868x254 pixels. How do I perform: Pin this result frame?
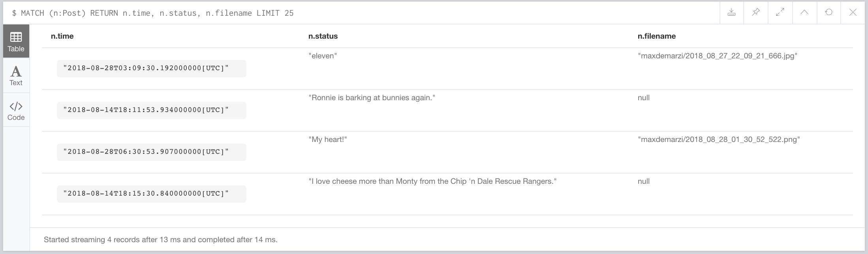click(x=755, y=13)
